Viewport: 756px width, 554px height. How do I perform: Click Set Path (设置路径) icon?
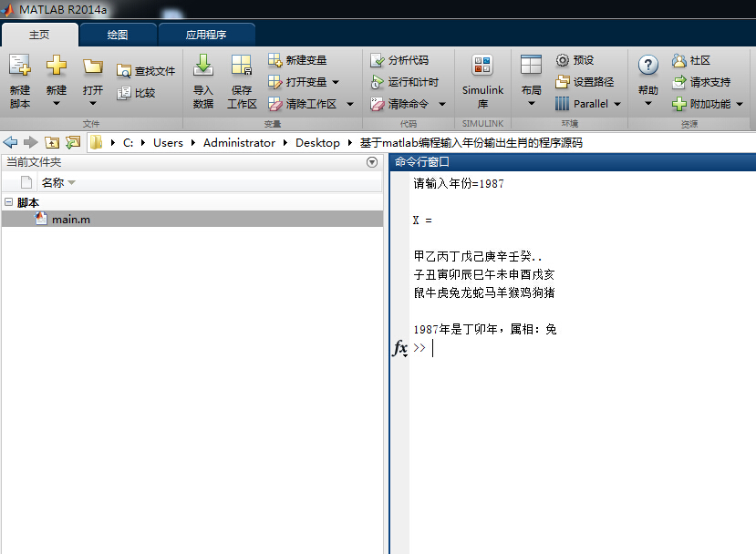tap(562, 82)
